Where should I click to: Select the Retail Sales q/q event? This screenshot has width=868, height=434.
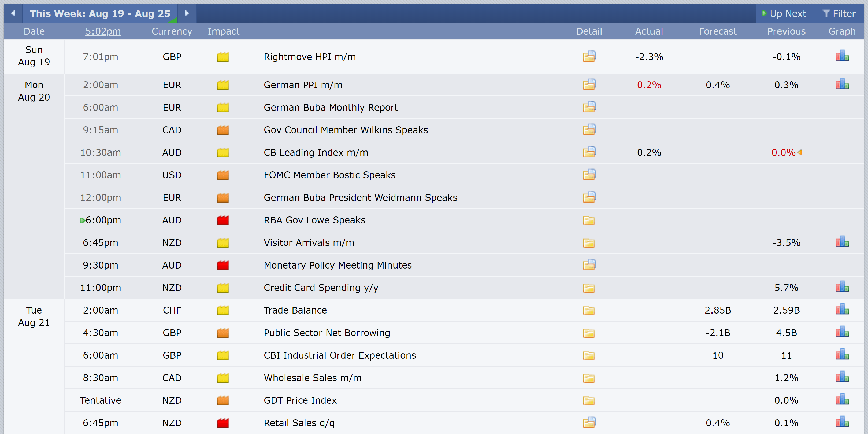[299, 423]
